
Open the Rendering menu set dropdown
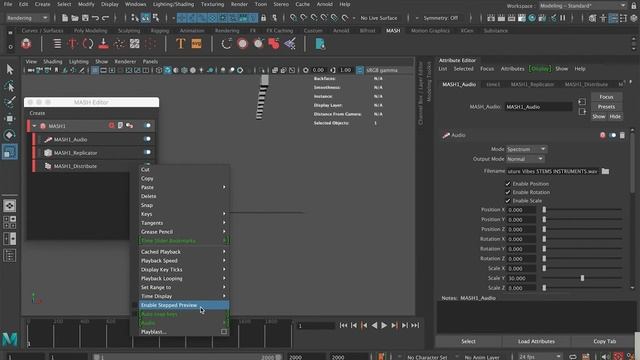(27, 18)
